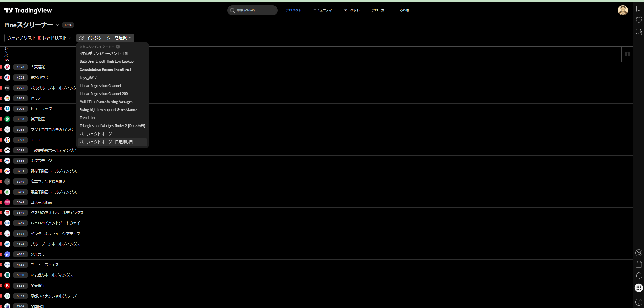Open the ユー・エス・エス row
Viewport: 644px width, 308px height.
[316, 265]
